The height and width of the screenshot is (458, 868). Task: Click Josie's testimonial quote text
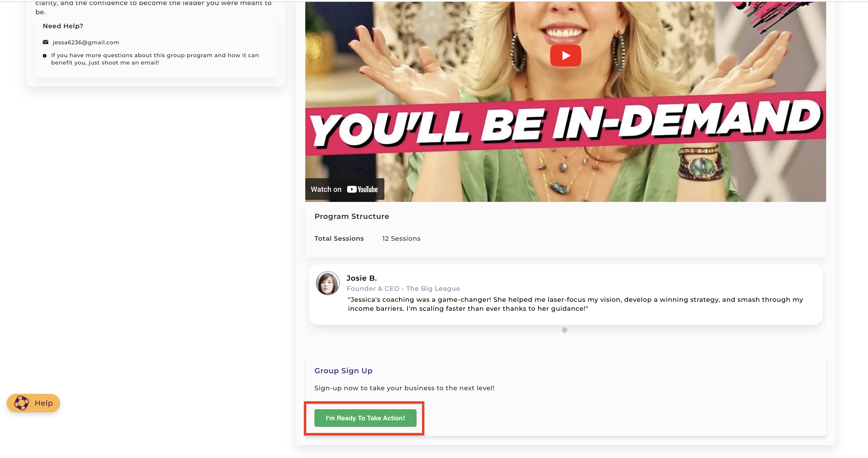point(576,304)
